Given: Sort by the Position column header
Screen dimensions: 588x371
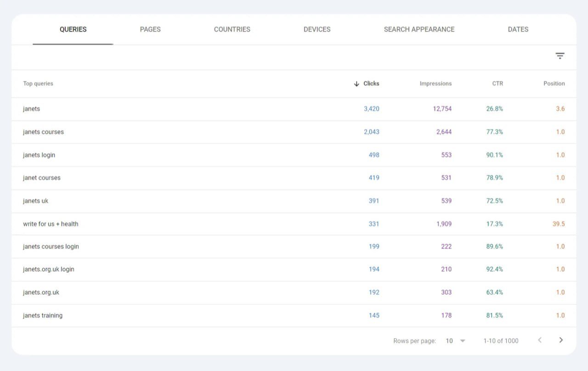Looking at the screenshot, I should tap(554, 84).
